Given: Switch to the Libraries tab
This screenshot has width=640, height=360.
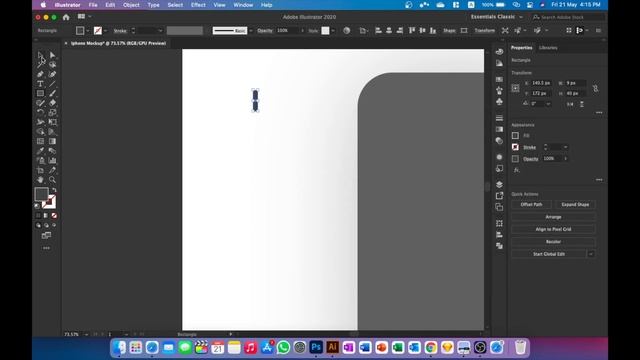Looking at the screenshot, I should click(x=548, y=48).
